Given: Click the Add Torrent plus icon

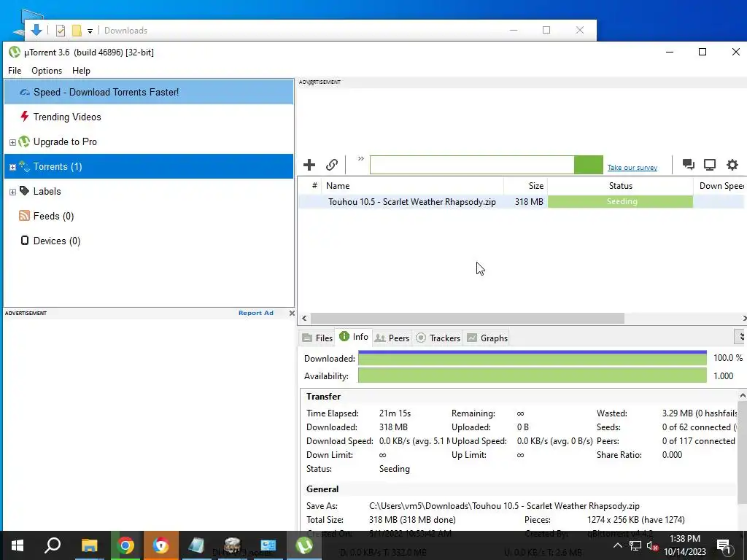Looking at the screenshot, I should 309,165.
